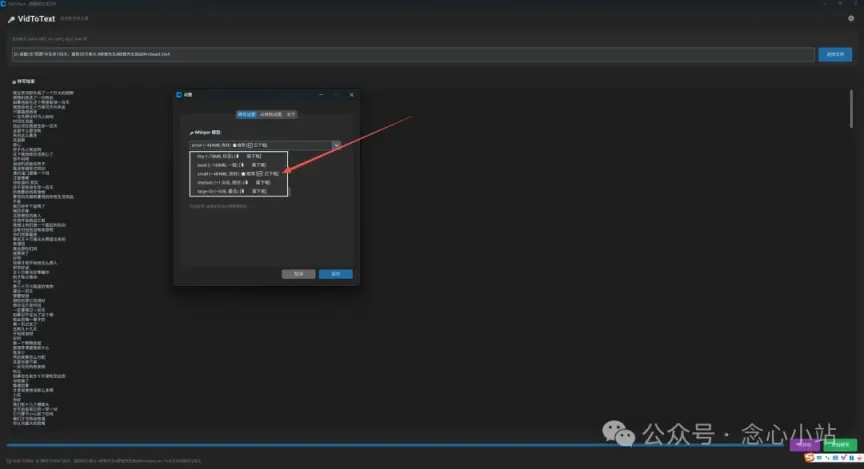Click the blue progress bar at bottom
The height and width of the screenshot is (469, 864).
click(x=400, y=445)
